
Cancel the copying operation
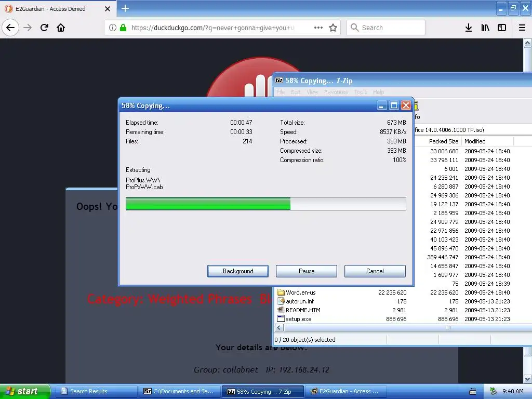(375, 271)
